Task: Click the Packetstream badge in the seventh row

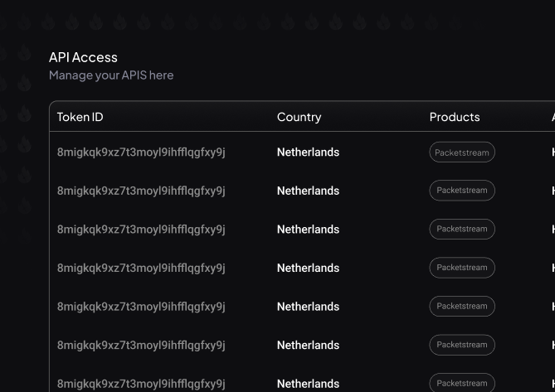Action: [x=462, y=383]
